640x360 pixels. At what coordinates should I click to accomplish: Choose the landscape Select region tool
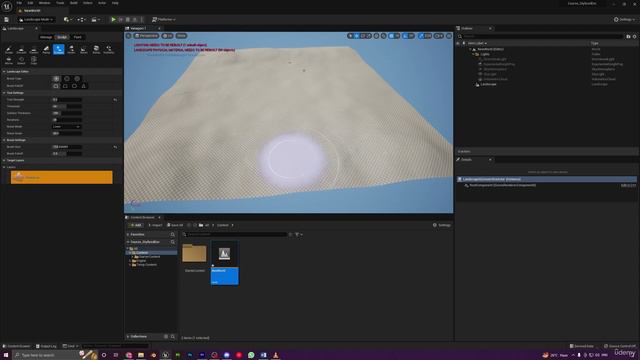coord(21,61)
